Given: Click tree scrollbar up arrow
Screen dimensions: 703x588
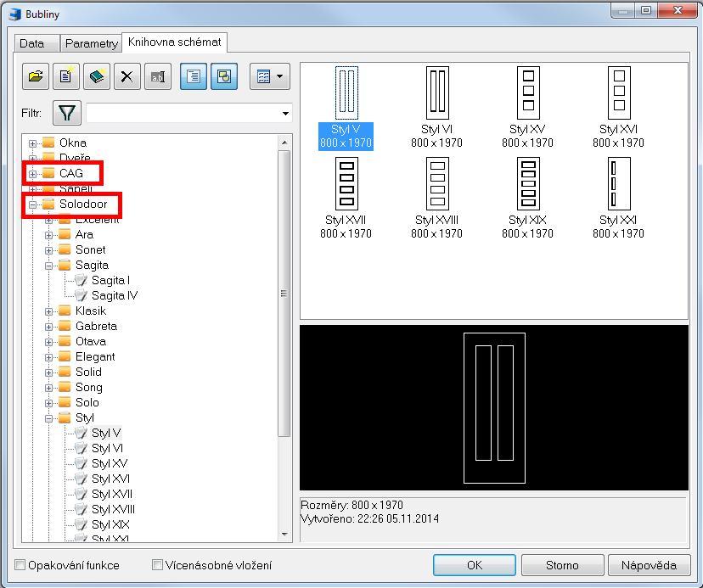Looking at the screenshot, I should (x=284, y=142).
